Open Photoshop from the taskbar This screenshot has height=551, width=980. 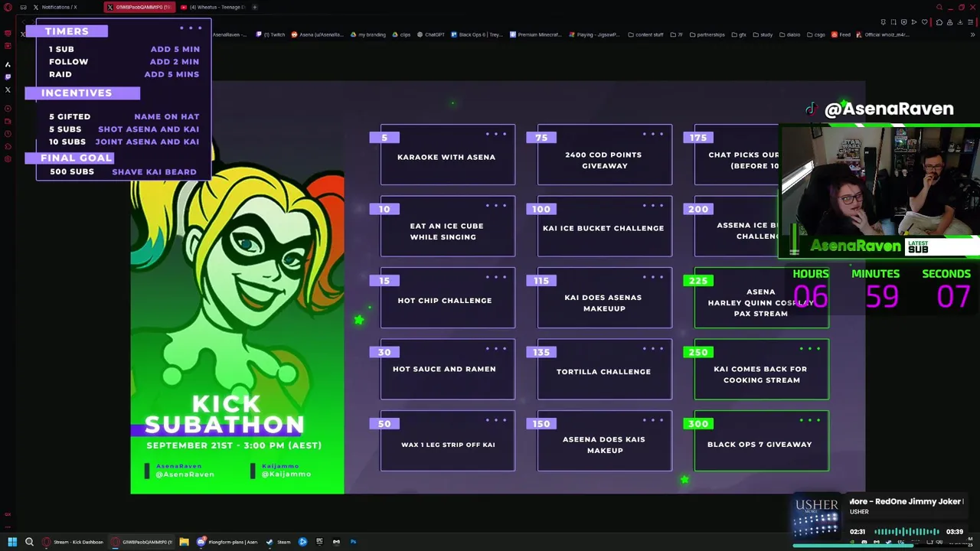(x=353, y=542)
